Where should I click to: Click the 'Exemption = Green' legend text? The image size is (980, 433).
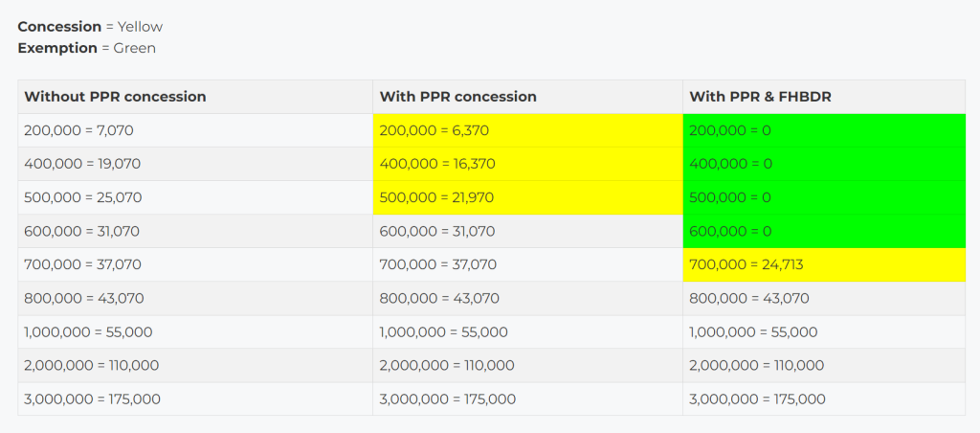click(86, 48)
